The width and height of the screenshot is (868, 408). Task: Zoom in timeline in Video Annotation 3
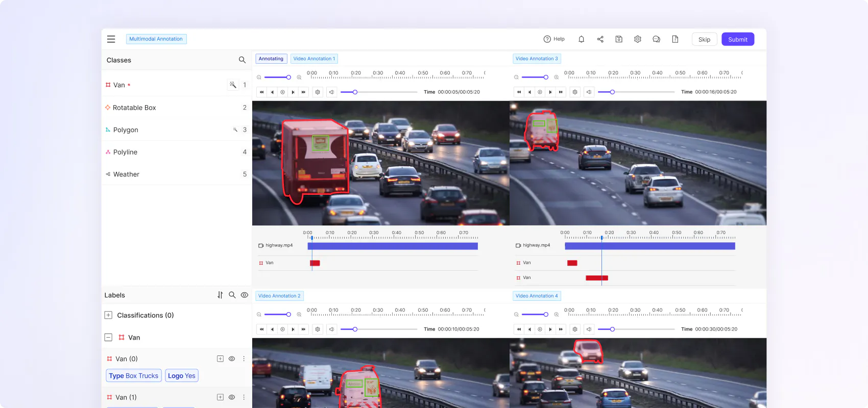[557, 78]
